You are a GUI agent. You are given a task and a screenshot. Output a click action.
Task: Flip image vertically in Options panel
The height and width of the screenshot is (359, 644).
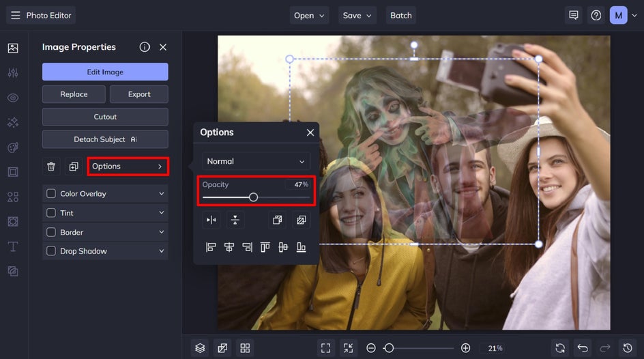coord(235,220)
